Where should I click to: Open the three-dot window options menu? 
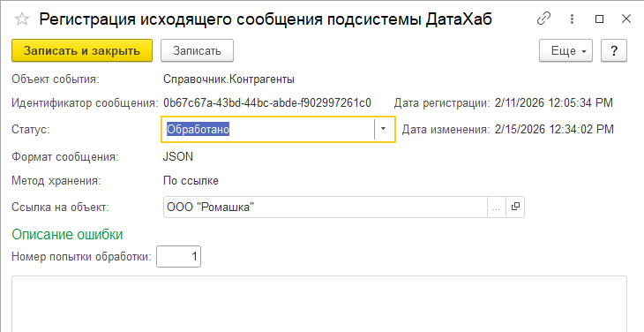572,19
